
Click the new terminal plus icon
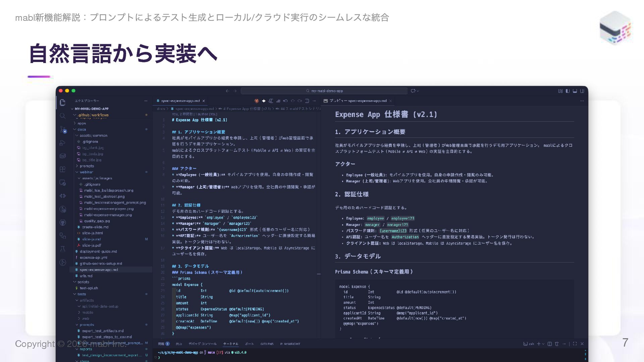[538, 344]
